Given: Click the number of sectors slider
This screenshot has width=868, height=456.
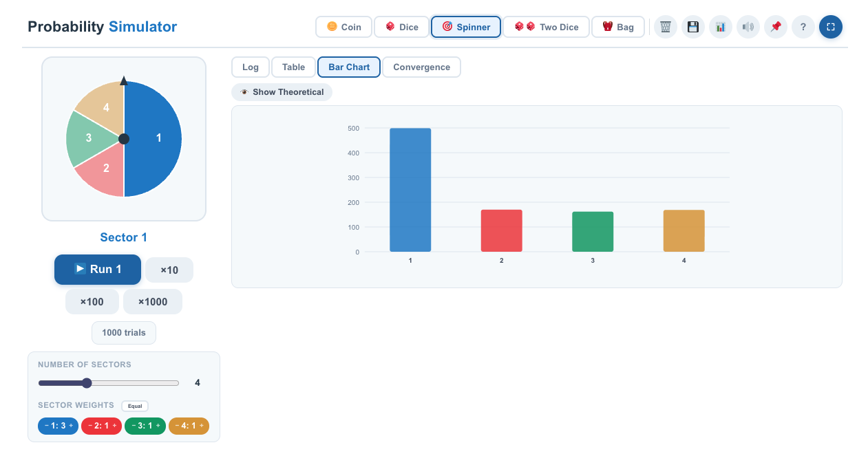Looking at the screenshot, I should point(109,383).
